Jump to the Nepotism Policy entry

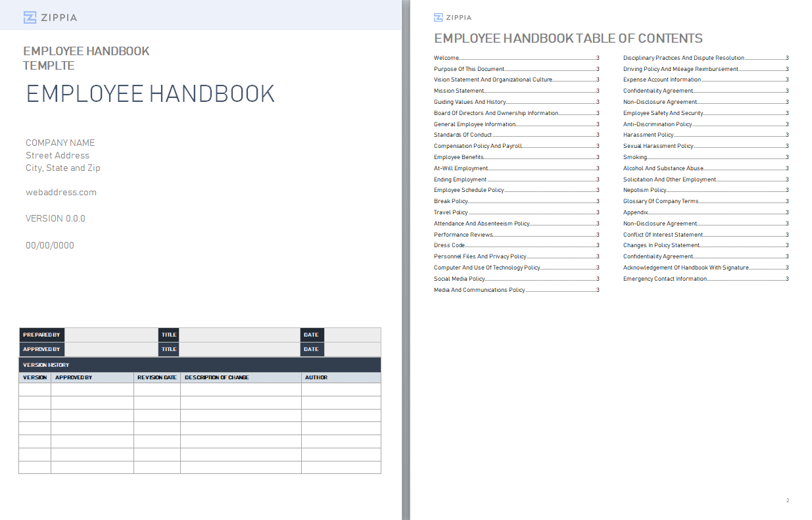point(644,190)
